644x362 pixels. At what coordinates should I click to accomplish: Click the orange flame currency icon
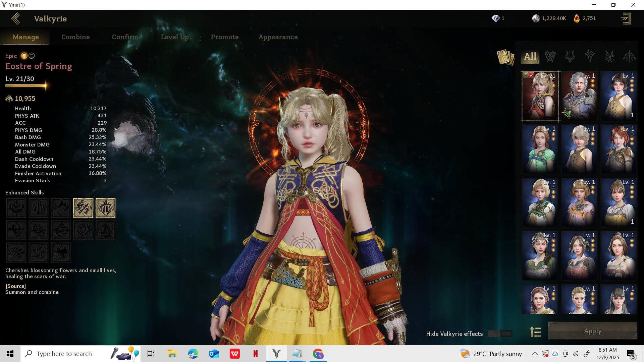pyautogui.click(x=577, y=18)
